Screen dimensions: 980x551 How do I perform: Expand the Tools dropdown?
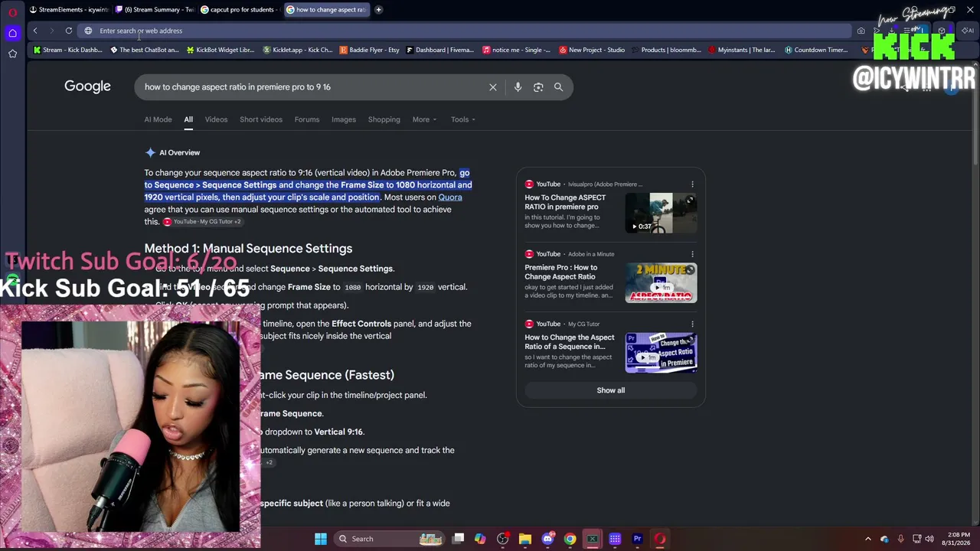(x=463, y=119)
